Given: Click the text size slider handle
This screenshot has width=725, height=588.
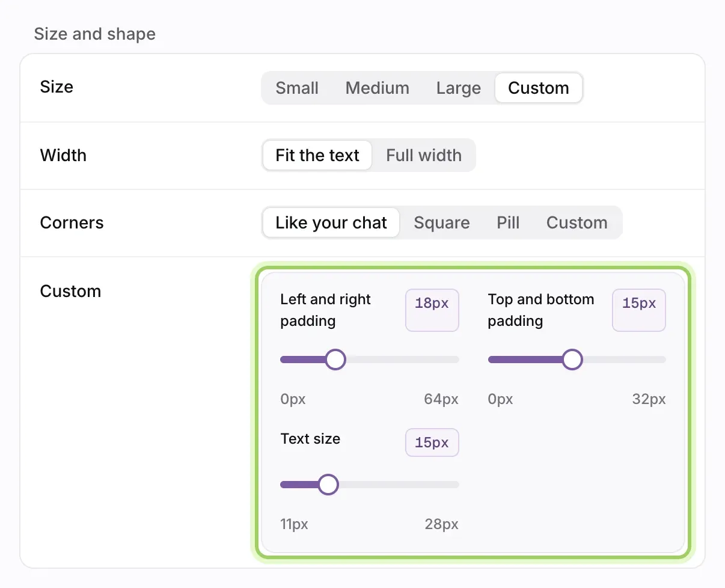Looking at the screenshot, I should 328,485.
